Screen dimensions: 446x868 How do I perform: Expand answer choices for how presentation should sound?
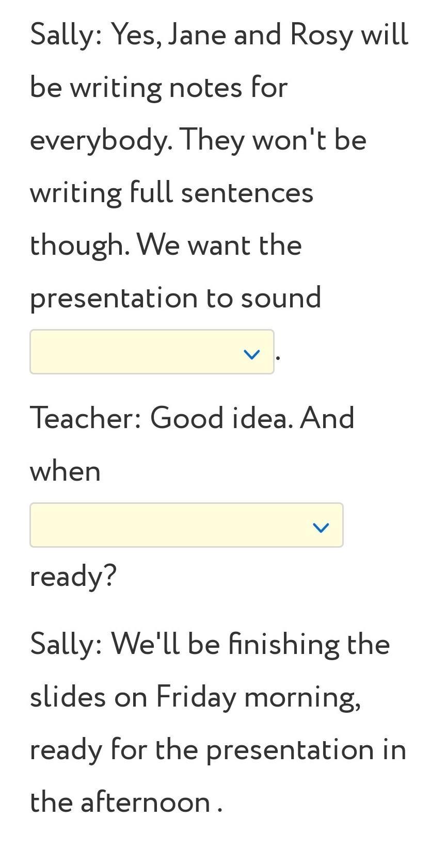(x=152, y=352)
